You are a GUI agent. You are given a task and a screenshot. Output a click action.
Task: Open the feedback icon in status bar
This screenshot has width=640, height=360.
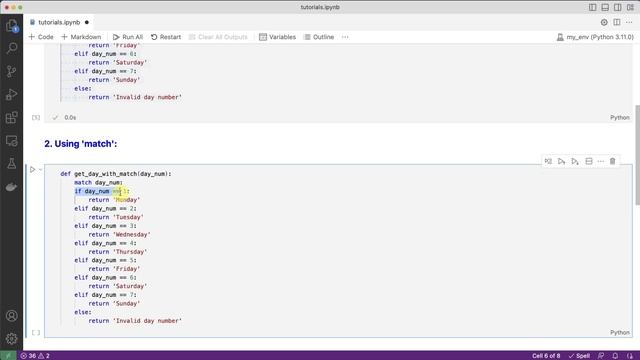click(601, 356)
